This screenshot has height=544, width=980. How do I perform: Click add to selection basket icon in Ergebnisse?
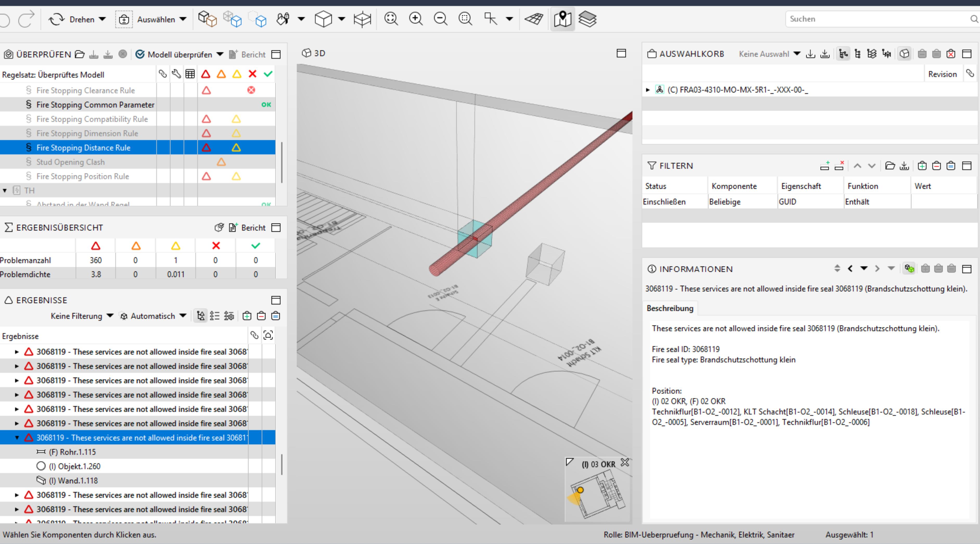[x=247, y=315]
